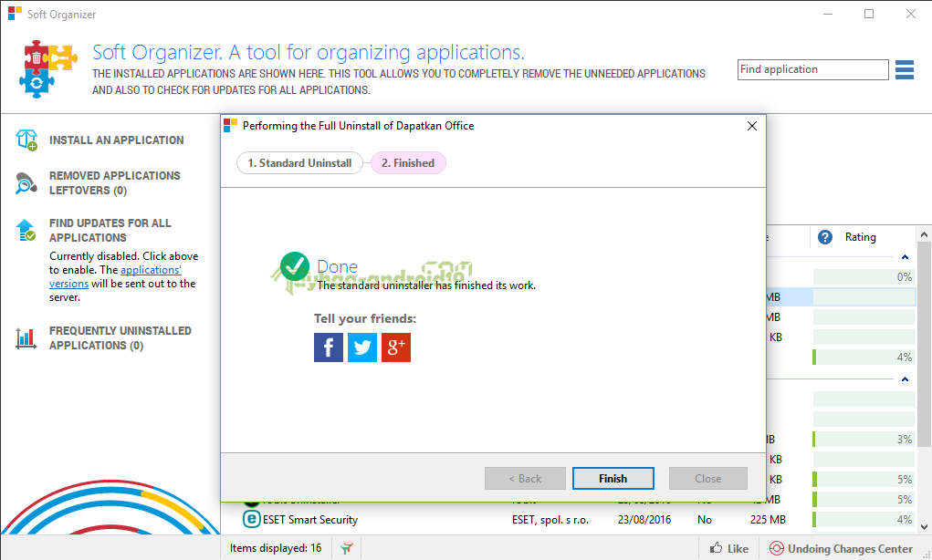The width and height of the screenshot is (932, 560).
Task: Click the 'Items displayed: 16' status text
Action: pyautogui.click(x=276, y=548)
